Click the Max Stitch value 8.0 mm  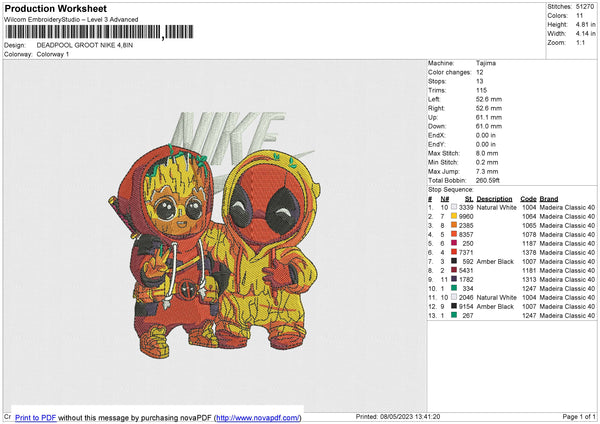click(x=487, y=153)
